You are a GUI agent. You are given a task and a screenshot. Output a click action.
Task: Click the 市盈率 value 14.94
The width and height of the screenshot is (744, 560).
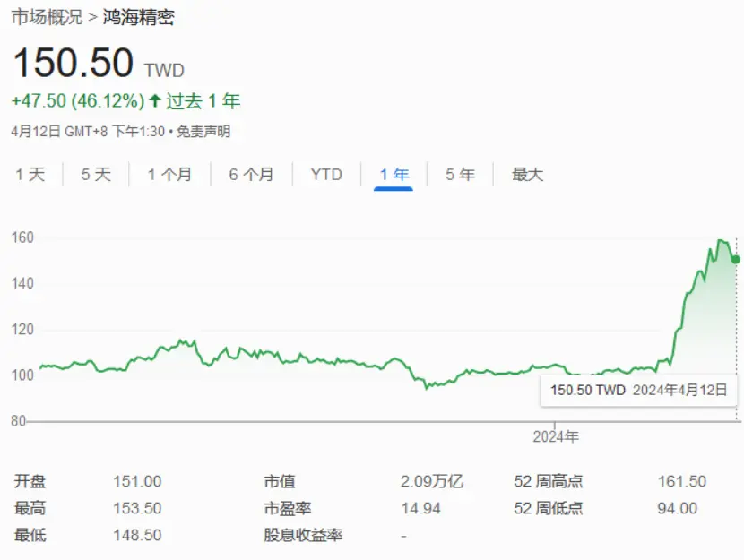click(421, 508)
